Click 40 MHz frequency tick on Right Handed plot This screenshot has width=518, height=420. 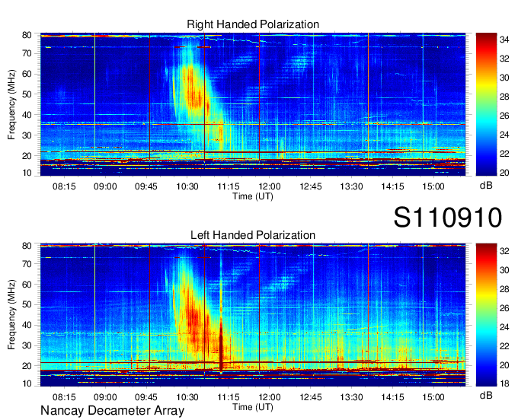pos(27,115)
